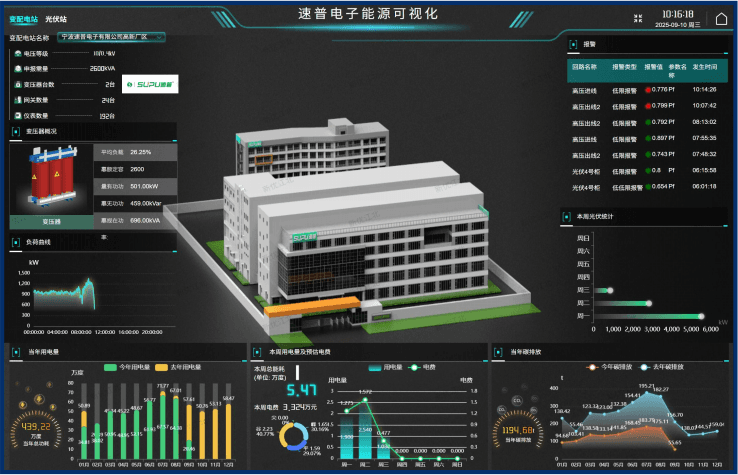Click the 报警 panel header icon

click(573, 44)
